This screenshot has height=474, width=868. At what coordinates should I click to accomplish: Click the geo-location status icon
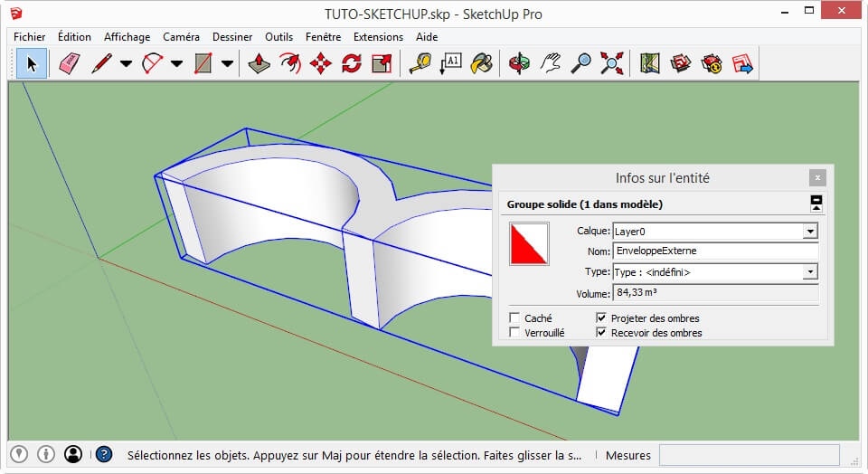(19, 455)
